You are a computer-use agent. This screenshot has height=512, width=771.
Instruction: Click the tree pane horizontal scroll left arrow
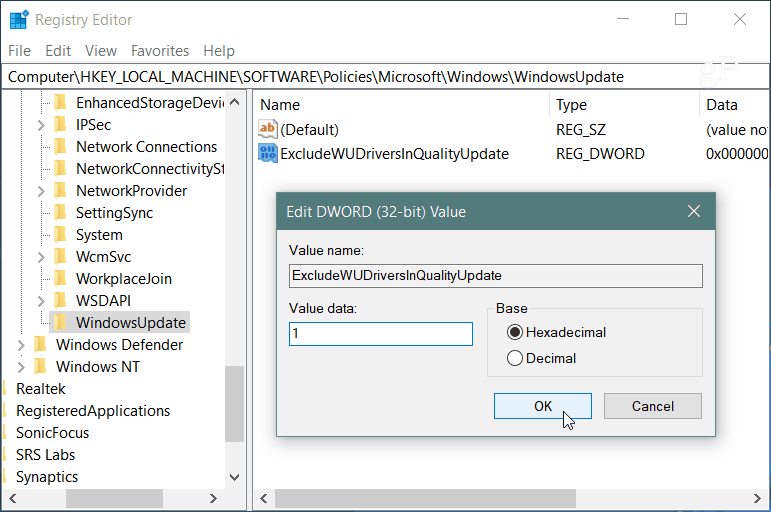pyautogui.click(x=13, y=499)
